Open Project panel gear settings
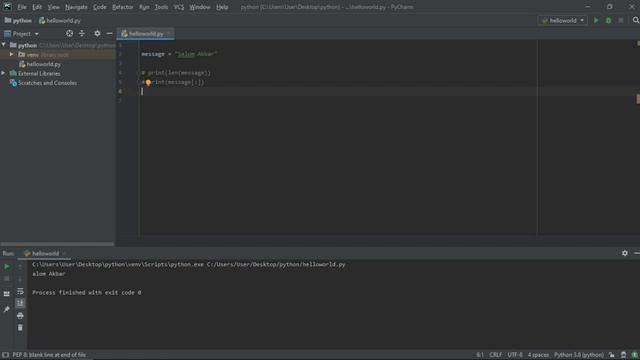This screenshot has height=360, width=640. point(97,33)
